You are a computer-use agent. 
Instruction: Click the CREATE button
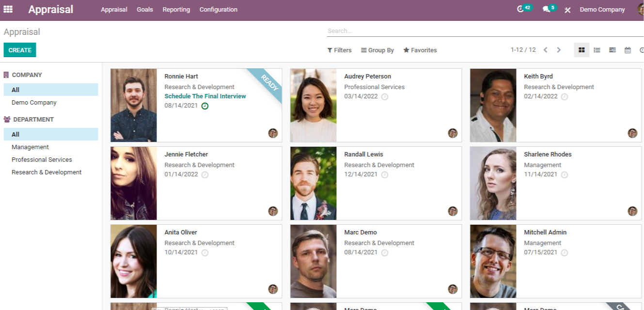tap(20, 50)
